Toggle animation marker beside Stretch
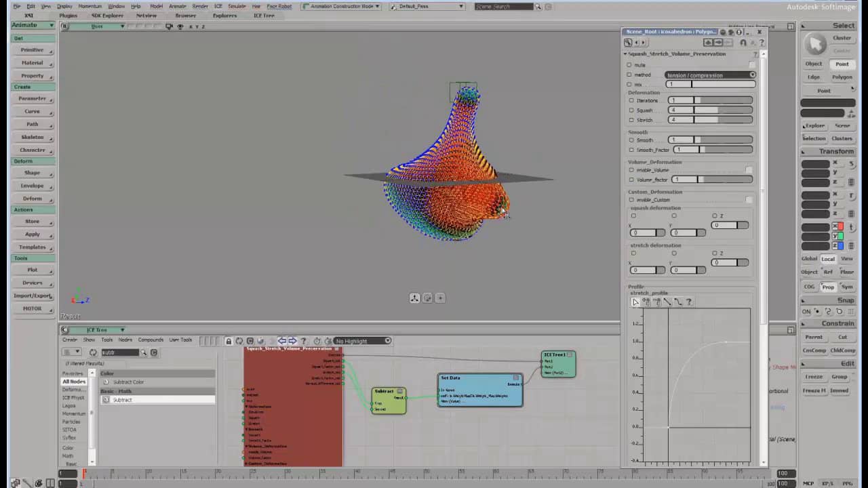The height and width of the screenshot is (488, 868). (x=631, y=120)
